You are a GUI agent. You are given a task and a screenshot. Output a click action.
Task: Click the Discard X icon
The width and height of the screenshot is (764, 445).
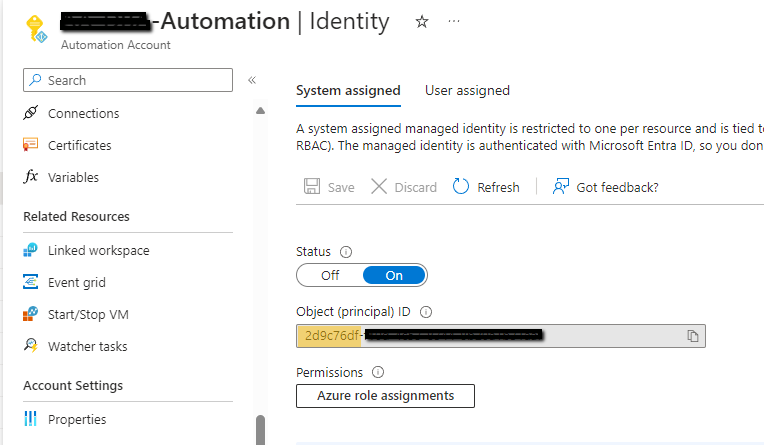pyautogui.click(x=379, y=186)
